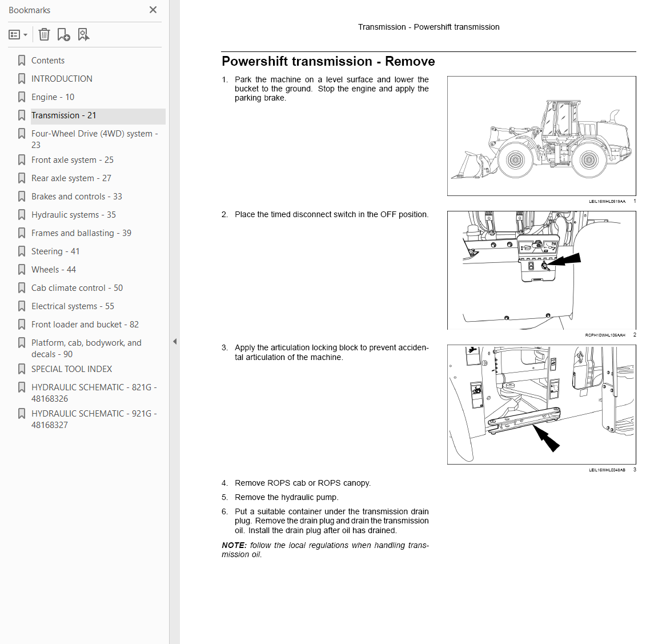Open HYDRAULIC SCHEMATIC - 821G bookmark
This screenshot has height=644, width=662.
point(94,393)
